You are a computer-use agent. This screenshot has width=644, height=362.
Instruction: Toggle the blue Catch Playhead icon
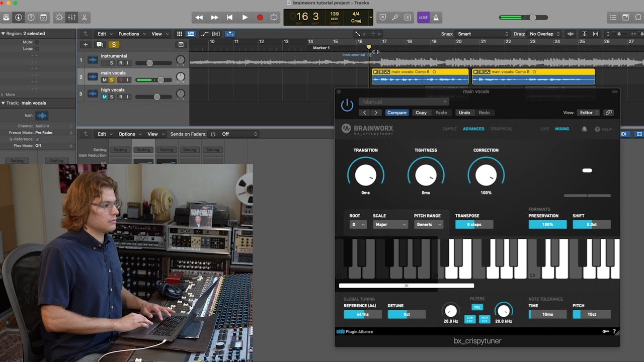pos(230,34)
